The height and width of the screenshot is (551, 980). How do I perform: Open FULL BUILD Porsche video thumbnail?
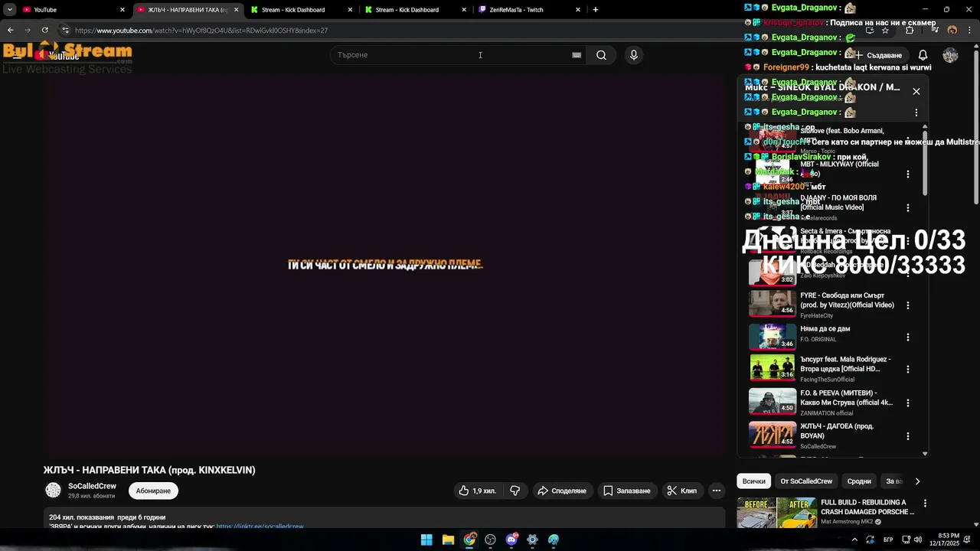tap(776, 513)
